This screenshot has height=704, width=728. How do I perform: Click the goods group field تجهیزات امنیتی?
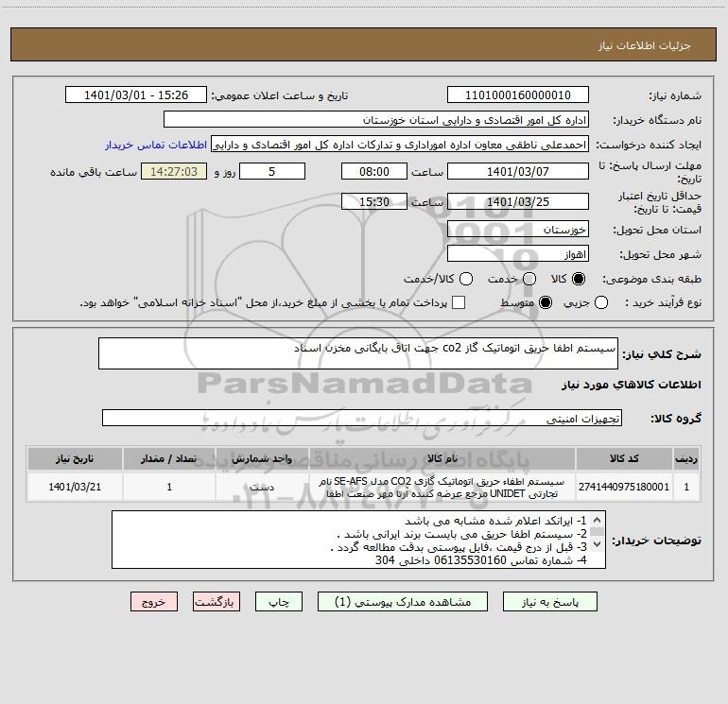pyautogui.click(x=362, y=418)
